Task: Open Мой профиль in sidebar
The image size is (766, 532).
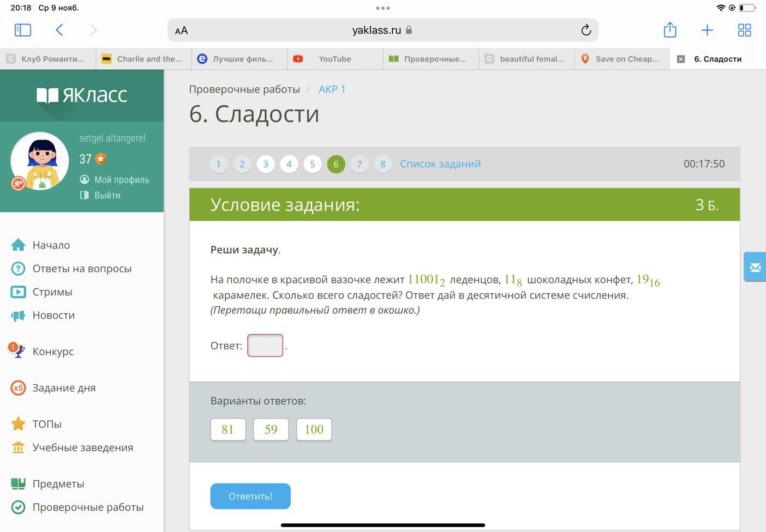Action: pyautogui.click(x=121, y=180)
